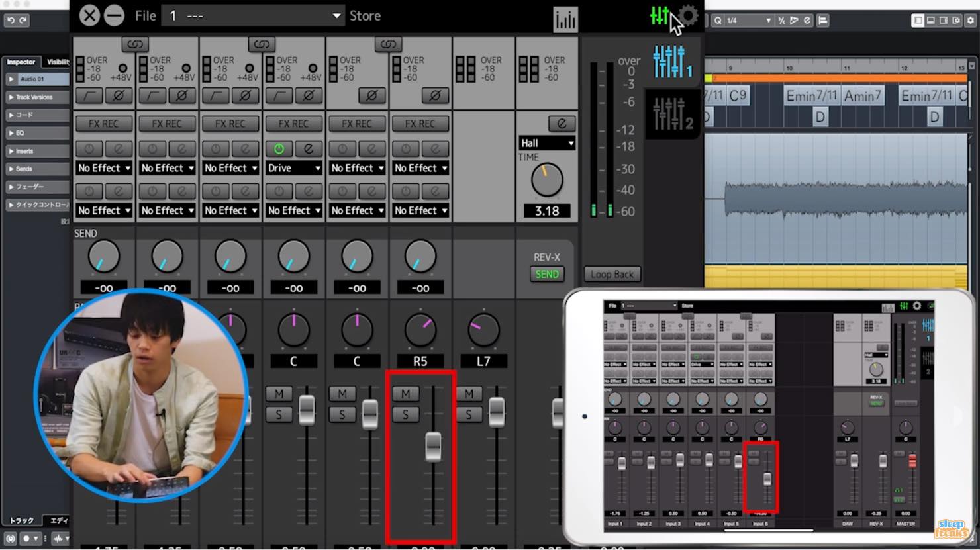Invert phase on fifth input channel

click(x=372, y=96)
